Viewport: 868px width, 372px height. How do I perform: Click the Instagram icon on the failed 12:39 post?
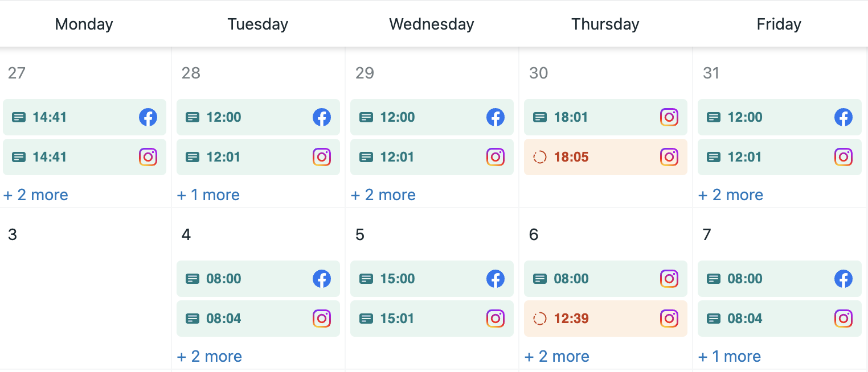(669, 319)
